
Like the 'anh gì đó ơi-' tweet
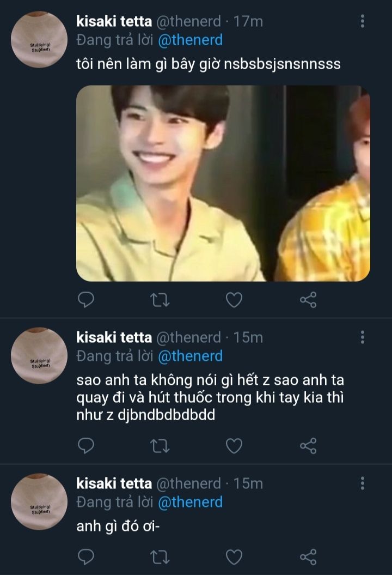[x=234, y=556]
